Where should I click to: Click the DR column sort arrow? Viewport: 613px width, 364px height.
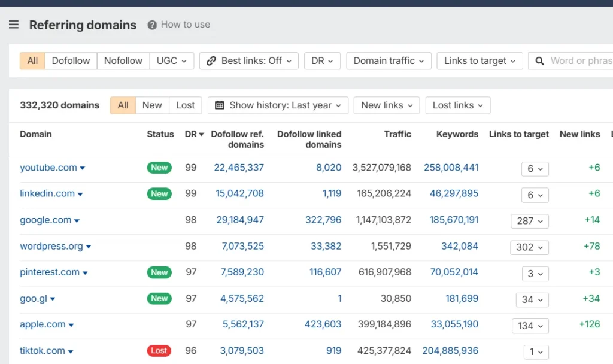pos(201,134)
